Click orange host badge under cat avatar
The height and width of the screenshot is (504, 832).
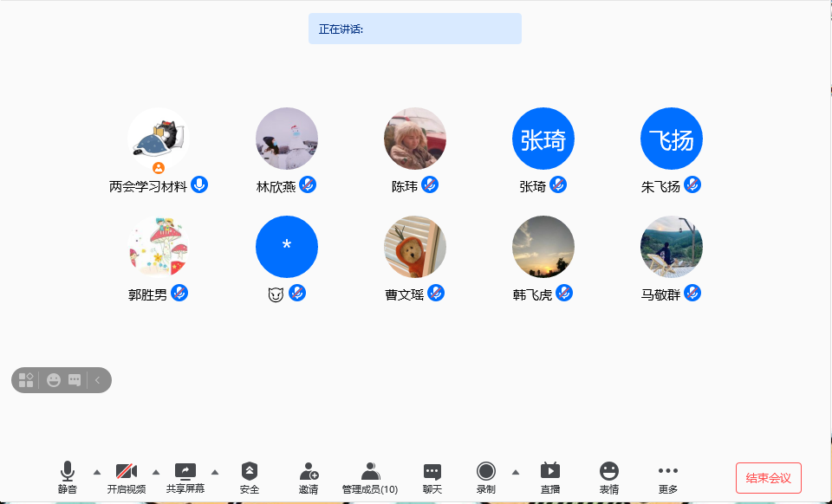click(159, 168)
